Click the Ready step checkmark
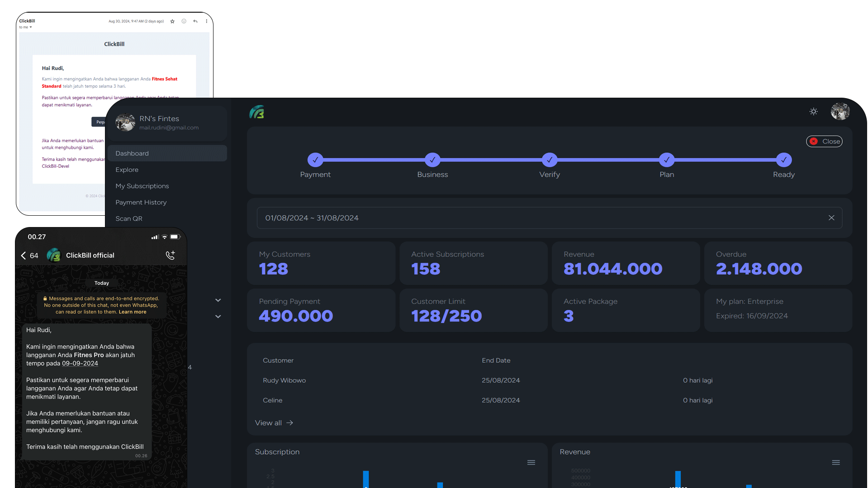 pos(784,160)
